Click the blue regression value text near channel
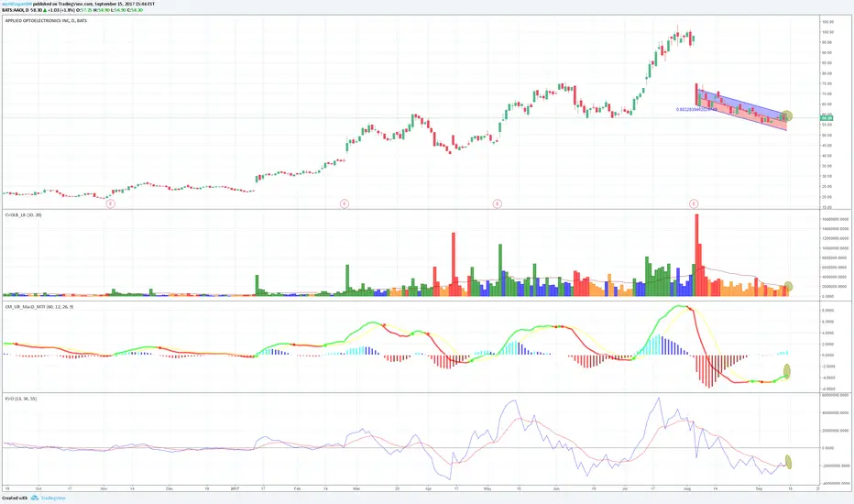 point(696,110)
